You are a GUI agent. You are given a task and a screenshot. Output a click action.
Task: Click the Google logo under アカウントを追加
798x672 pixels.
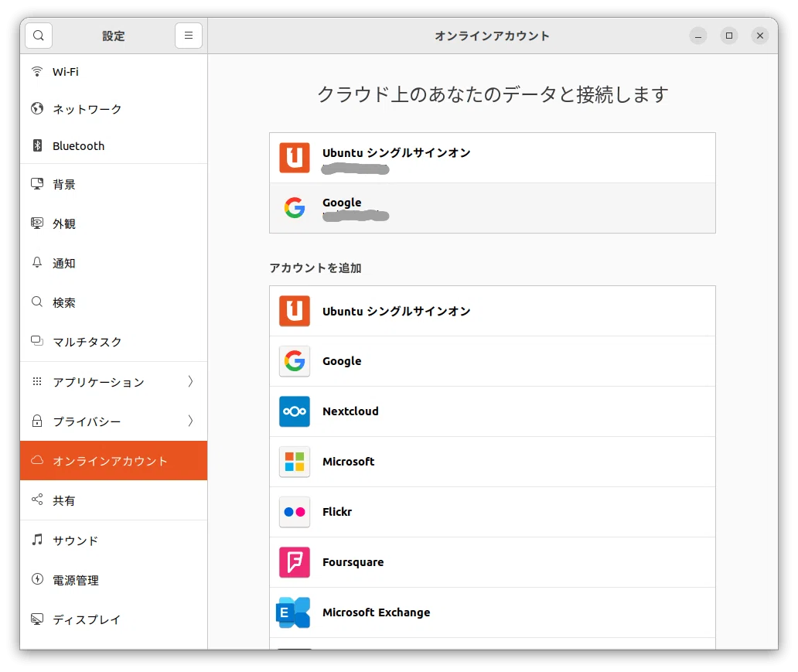(x=295, y=361)
